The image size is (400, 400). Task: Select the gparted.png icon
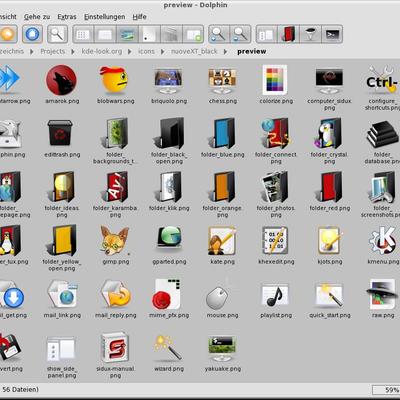pyautogui.click(x=169, y=237)
